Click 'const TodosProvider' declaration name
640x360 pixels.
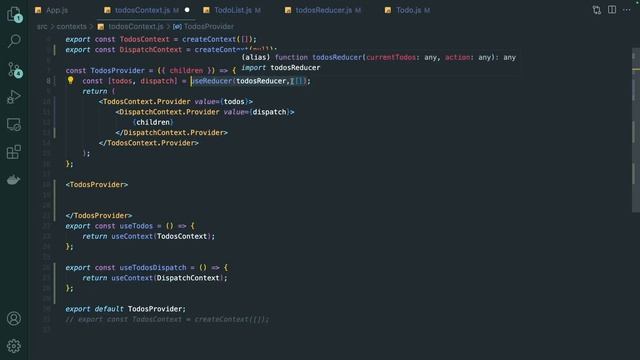click(118, 71)
